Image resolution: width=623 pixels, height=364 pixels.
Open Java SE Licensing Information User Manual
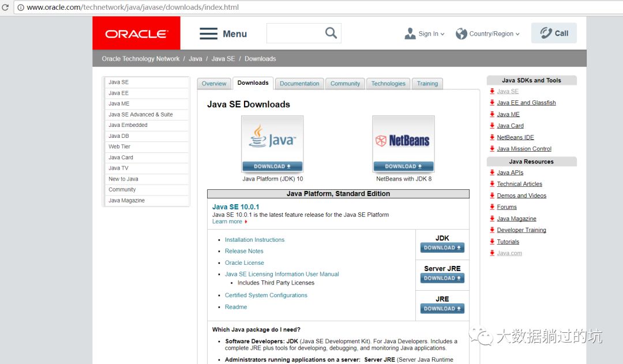pyautogui.click(x=282, y=274)
